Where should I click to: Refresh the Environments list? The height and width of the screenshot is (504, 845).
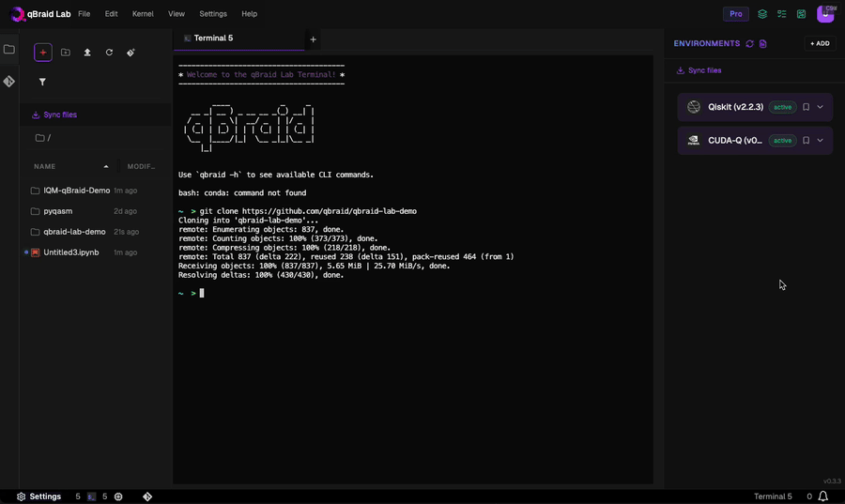pos(749,43)
